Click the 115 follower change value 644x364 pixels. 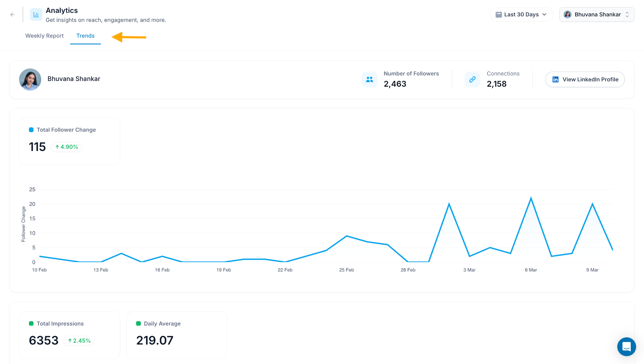[37, 147]
